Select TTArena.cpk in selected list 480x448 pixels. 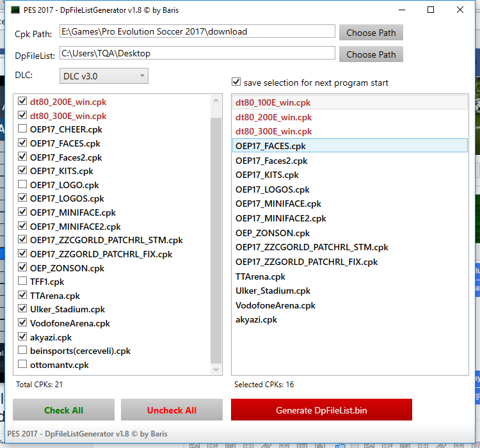pyautogui.click(x=350, y=276)
